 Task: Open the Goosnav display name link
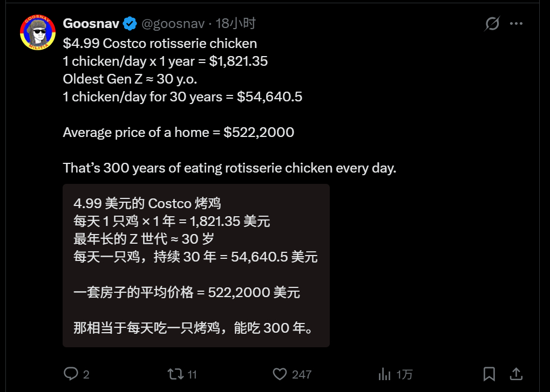coord(90,24)
